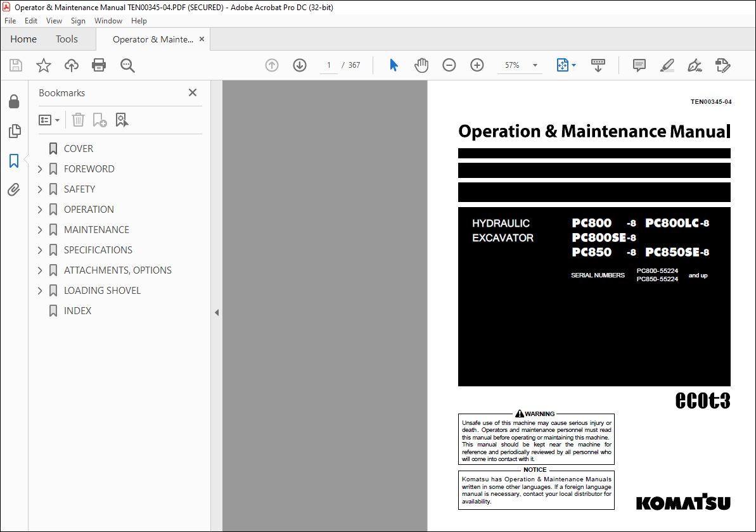The width and height of the screenshot is (756, 532).
Task: Click the security lock icon in sidebar
Action: coord(14,102)
